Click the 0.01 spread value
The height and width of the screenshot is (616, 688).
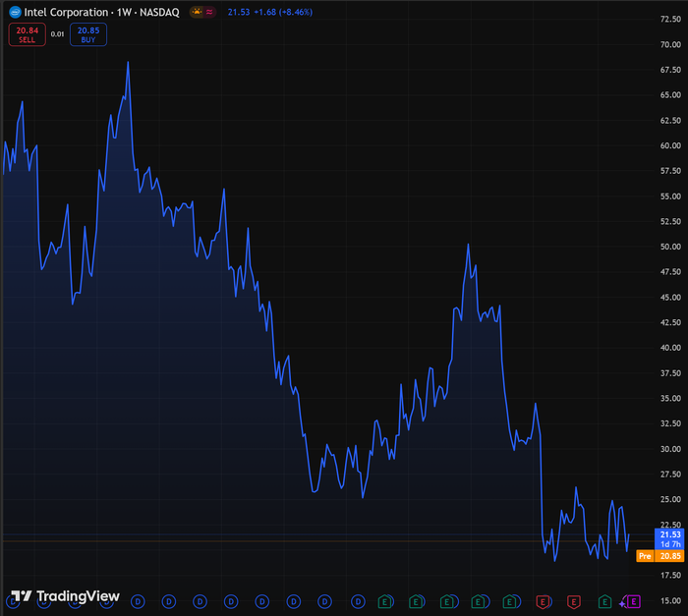(57, 34)
